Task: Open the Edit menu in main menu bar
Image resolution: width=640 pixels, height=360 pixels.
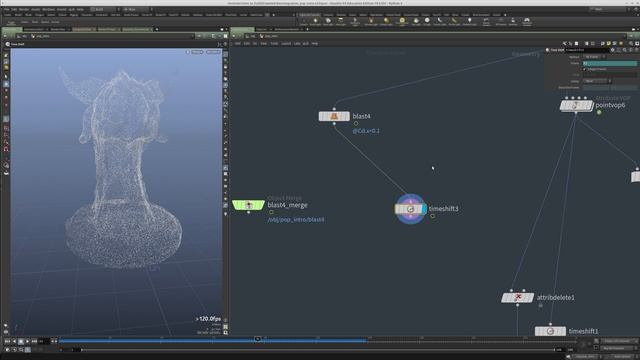Action: 14,9
